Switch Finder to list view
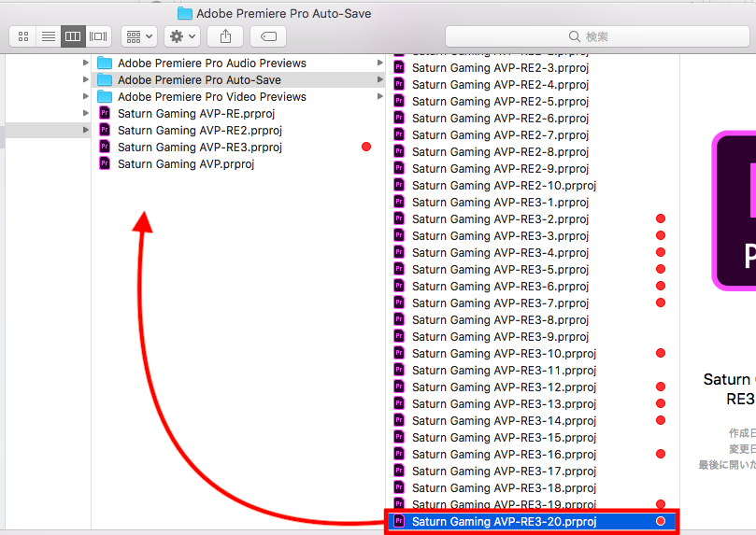Image resolution: width=756 pixels, height=535 pixels. [x=49, y=36]
